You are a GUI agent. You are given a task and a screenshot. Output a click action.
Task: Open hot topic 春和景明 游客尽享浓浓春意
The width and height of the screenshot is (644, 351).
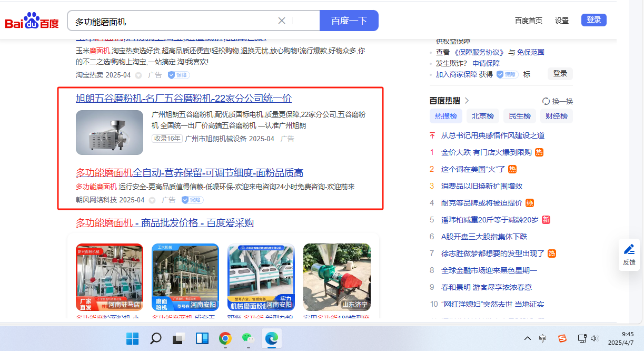click(487, 287)
